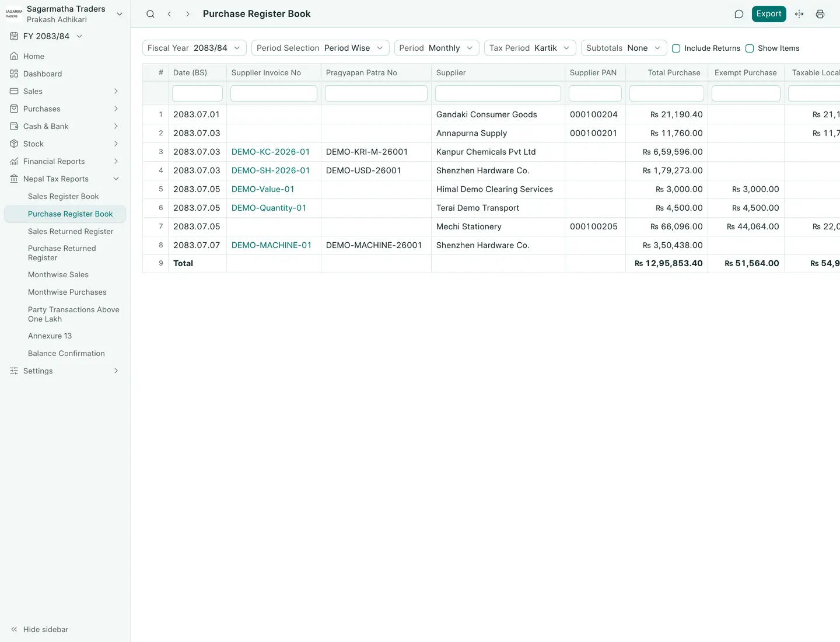The height and width of the screenshot is (642, 840).
Task: Open invoice DEMO-SH-2026-01 link
Action: [x=271, y=170]
